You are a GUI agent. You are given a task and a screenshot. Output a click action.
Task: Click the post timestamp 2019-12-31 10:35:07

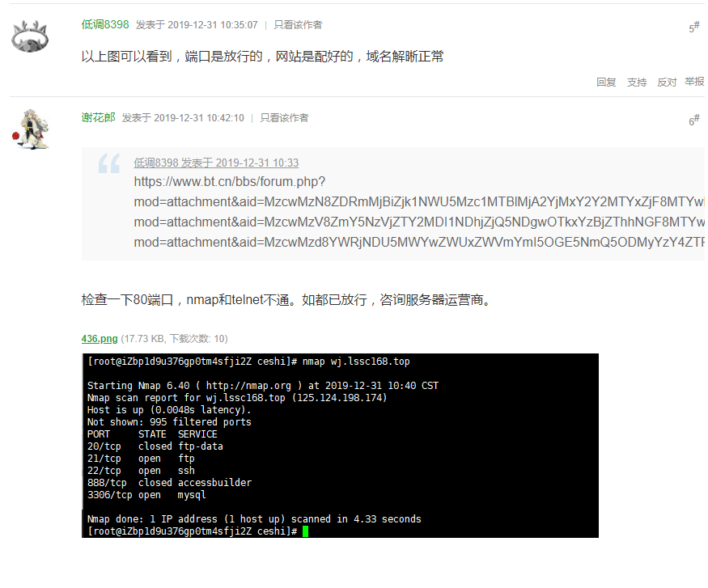213,25
